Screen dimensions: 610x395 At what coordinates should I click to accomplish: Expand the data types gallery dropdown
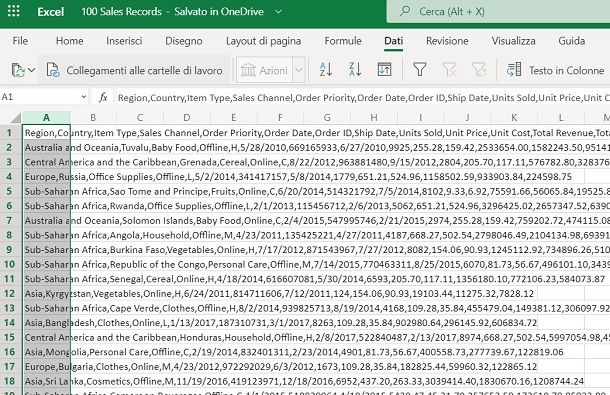click(x=299, y=70)
